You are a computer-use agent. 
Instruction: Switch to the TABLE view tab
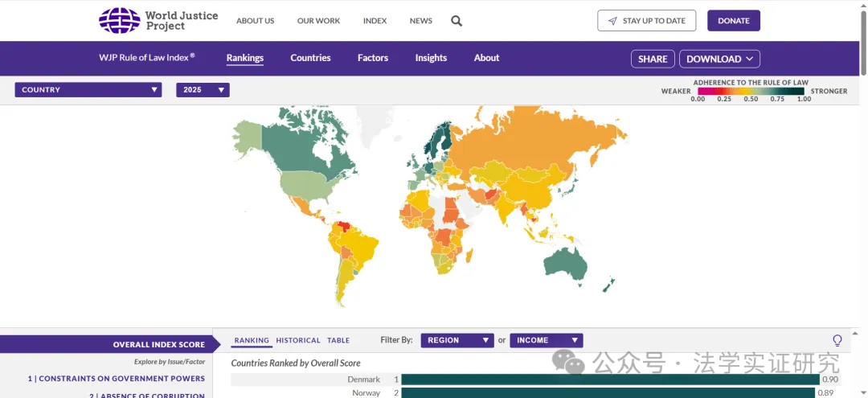[x=338, y=340]
